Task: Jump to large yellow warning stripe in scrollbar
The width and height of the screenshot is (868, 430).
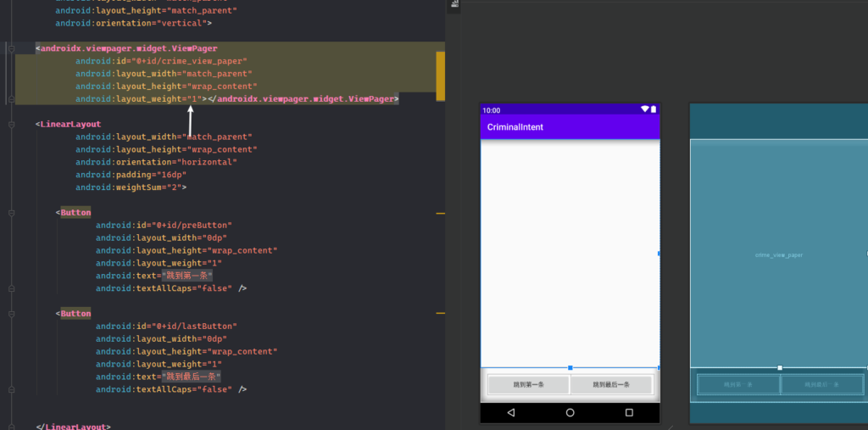Action: click(441, 76)
